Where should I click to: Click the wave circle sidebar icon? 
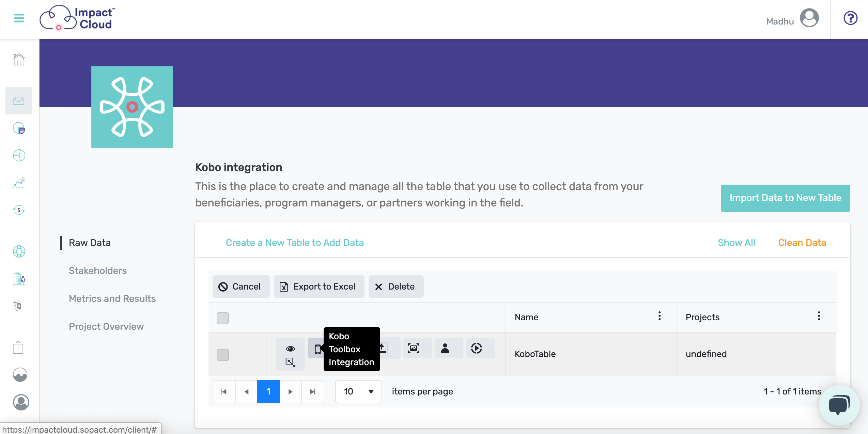pos(20,375)
